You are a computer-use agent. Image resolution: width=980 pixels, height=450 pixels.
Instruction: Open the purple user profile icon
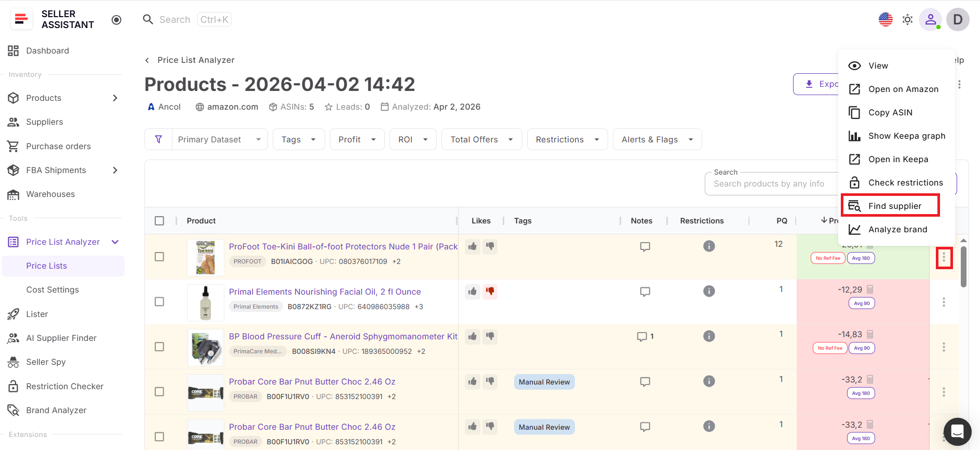point(931,20)
